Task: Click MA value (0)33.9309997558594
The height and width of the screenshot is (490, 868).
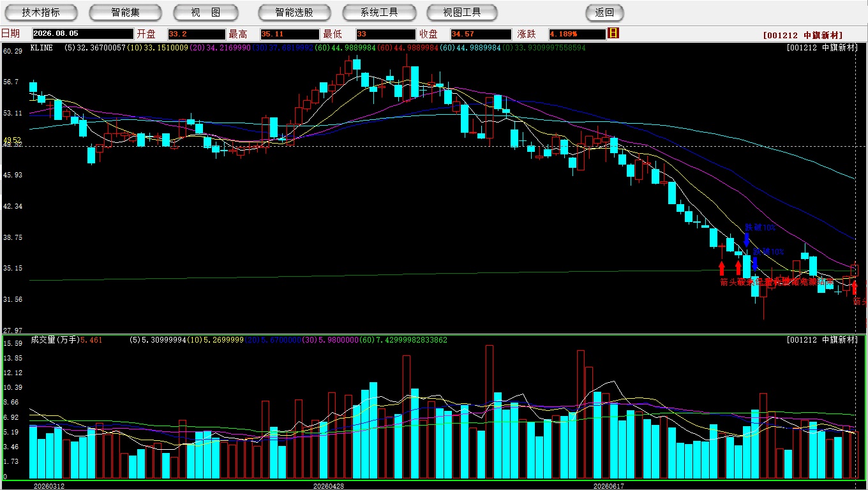Action: pyautogui.click(x=544, y=48)
